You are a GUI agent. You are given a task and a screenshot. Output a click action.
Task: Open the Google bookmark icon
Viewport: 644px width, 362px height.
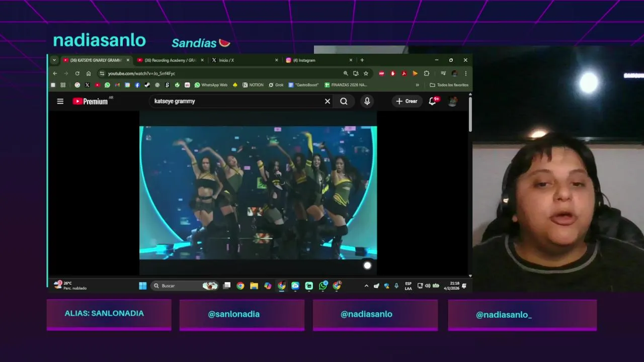tap(77, 85)
